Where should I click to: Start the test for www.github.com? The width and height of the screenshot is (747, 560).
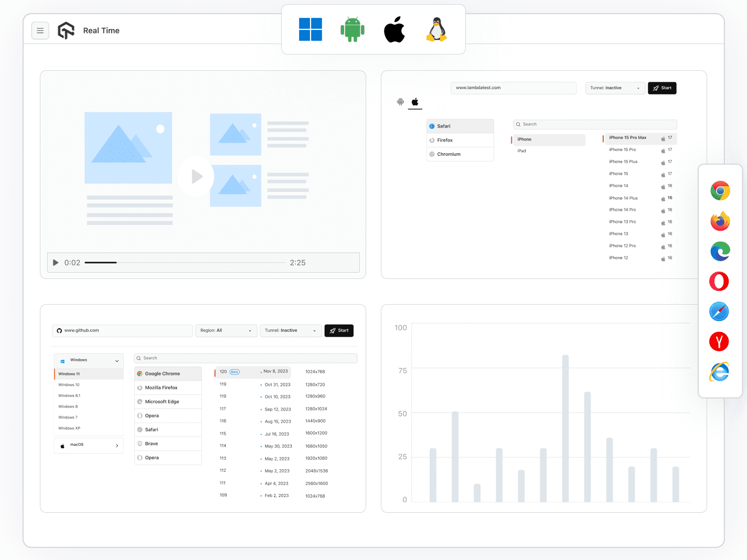pyautogui.click(x=339, y=331)
